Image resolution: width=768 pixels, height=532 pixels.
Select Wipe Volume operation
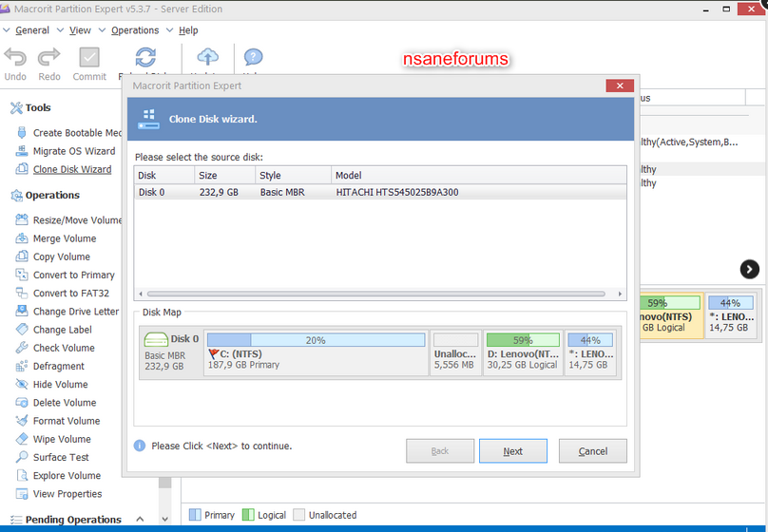pos(53,439)
